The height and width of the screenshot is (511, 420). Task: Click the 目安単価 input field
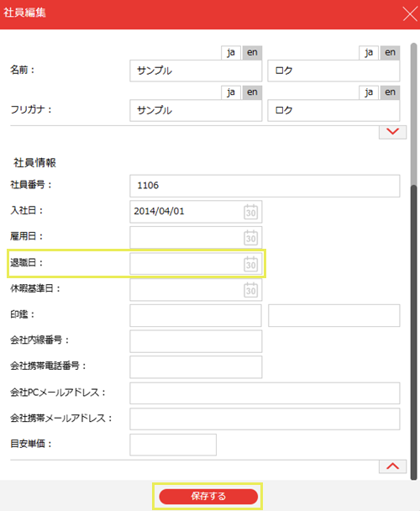click(173, 445)
